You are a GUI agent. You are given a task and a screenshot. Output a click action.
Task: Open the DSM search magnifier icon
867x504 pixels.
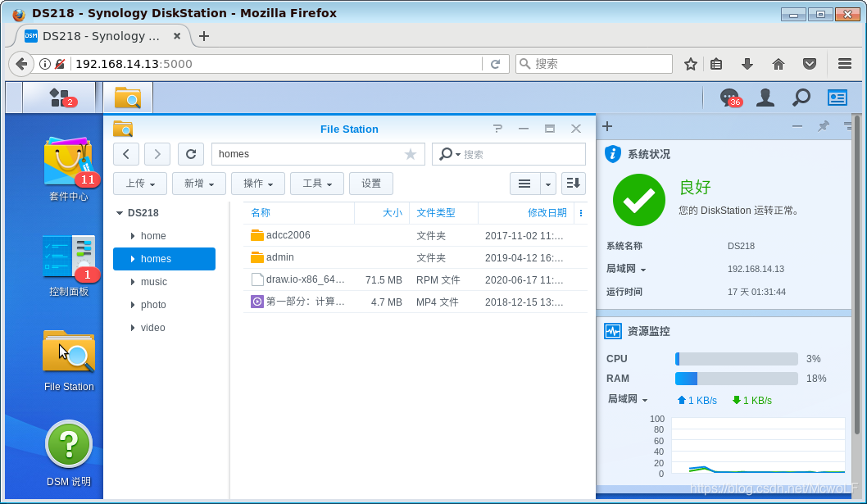pos(801,98)
